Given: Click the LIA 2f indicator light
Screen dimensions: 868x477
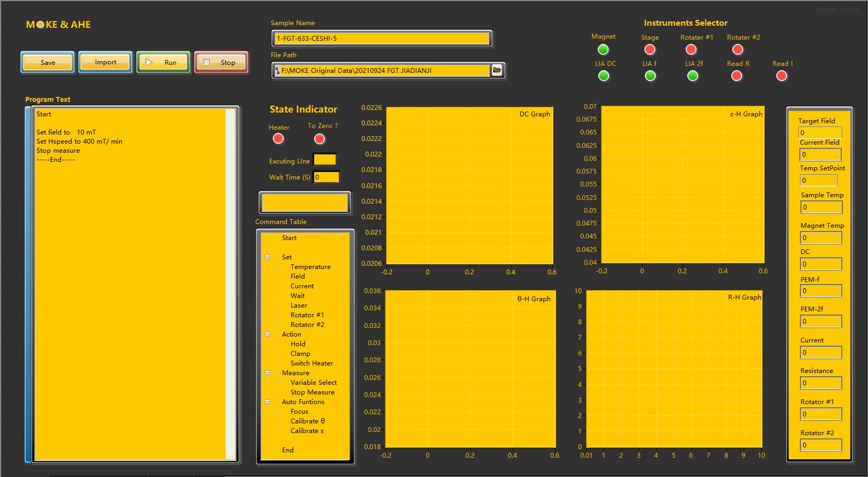Looking at the screenshot, I should [x=693, y=76].
